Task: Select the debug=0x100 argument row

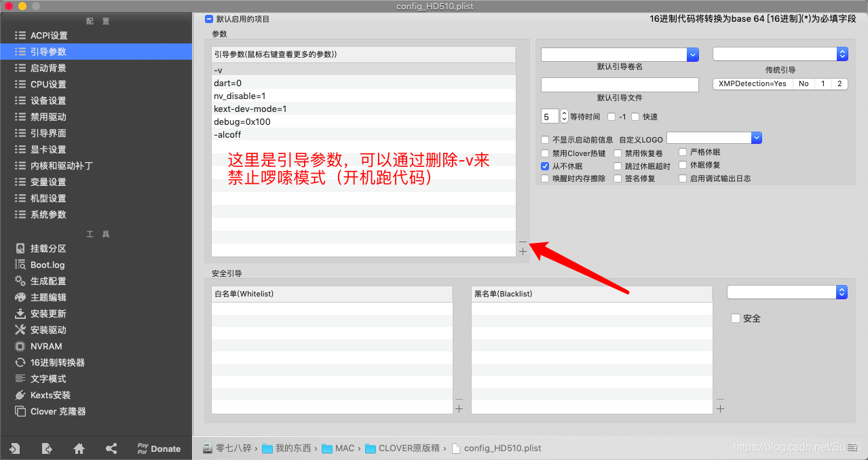Action: tap(363, 121)
